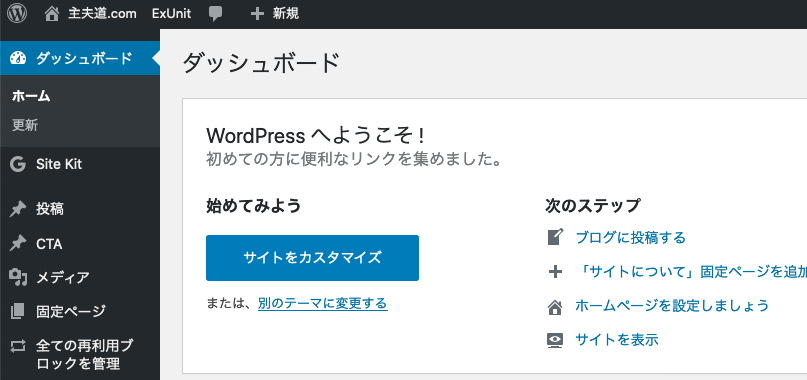Click the pin icon beside 投稿
Screen dimensions: 807x380
17,209
